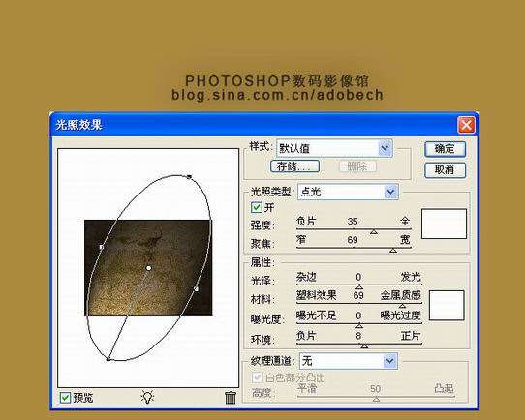Click the 环境 ambience slider handle
This screenshot has width=525, height=420.
point(364,345)
